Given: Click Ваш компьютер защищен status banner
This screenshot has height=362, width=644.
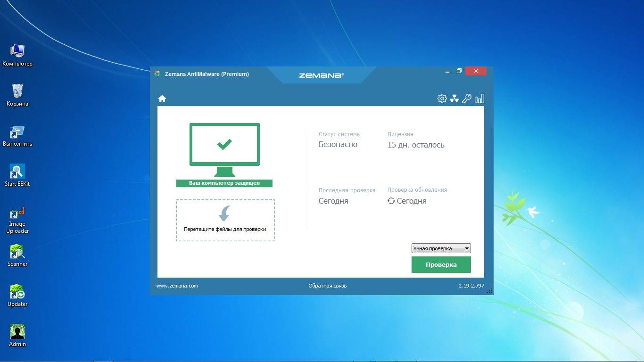Looking at the screenshot, I should click(224, 183).
